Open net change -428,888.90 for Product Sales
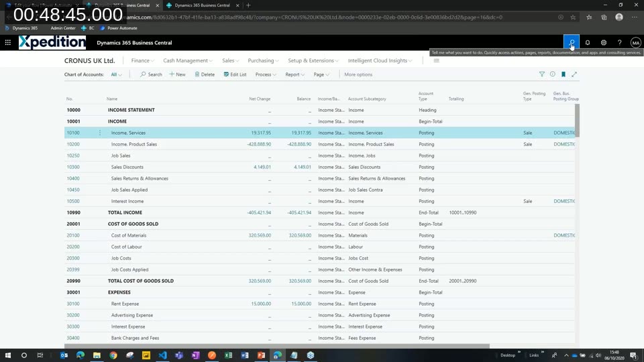 tap(259, 144)
